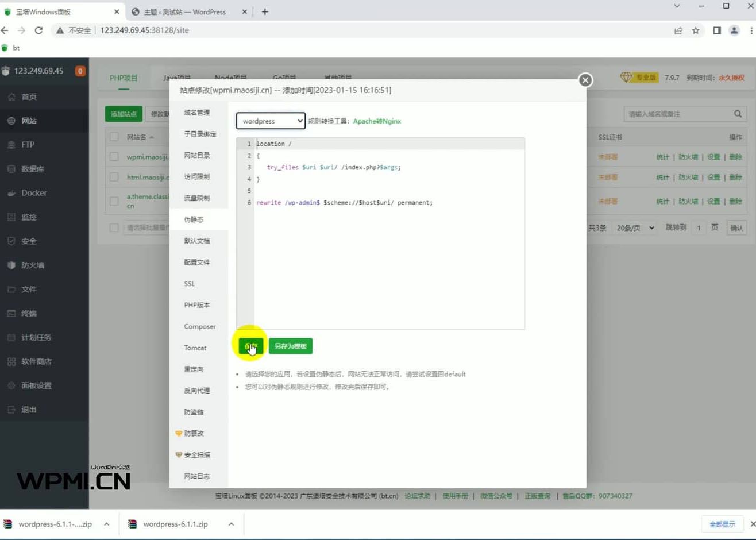Click the 首页 home sidebar icon

point(11,97)
